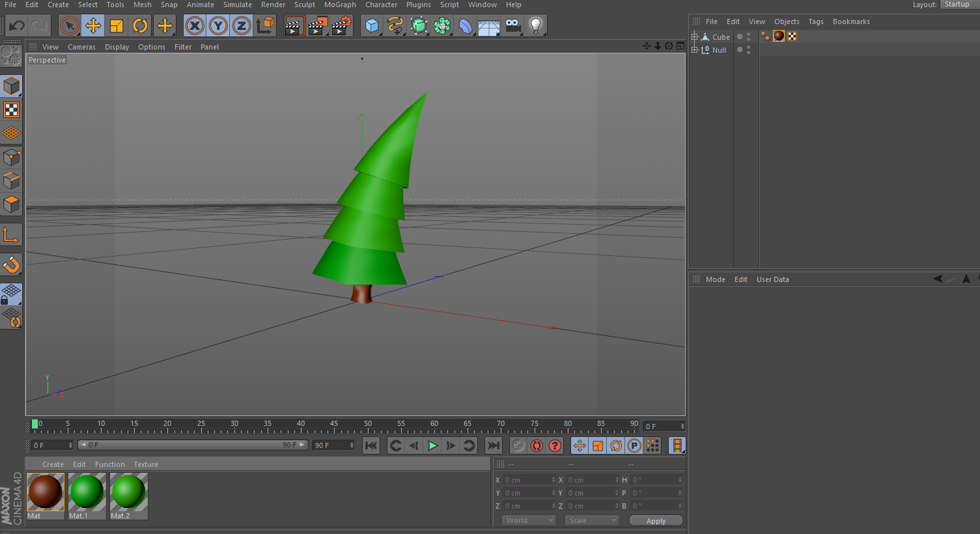
Task: Toggle the X axis lock
Action: [195, 25]
